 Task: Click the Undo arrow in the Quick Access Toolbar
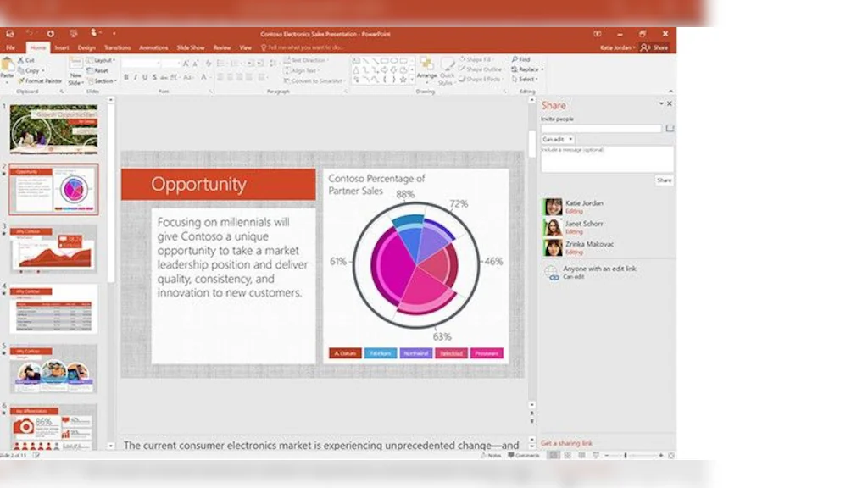click(x=30, y=34)
